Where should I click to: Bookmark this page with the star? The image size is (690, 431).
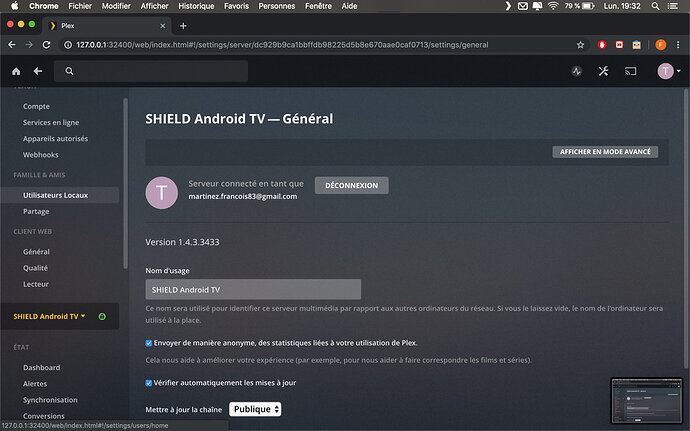(x=580, y=44)
